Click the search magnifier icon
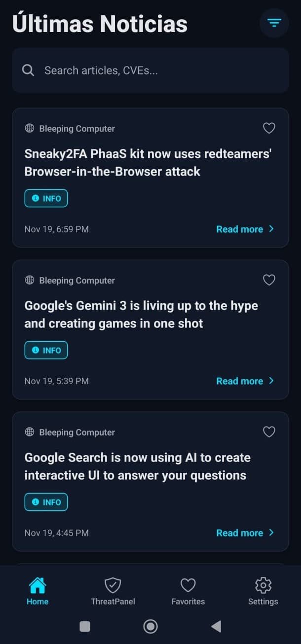301x644 pixels. coord(28,70)
